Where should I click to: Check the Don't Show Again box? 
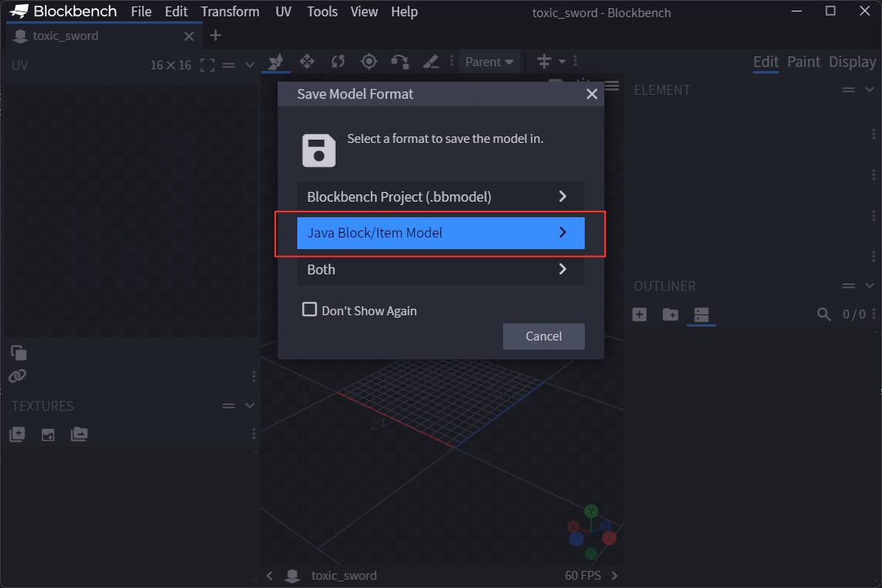[310, 310]
